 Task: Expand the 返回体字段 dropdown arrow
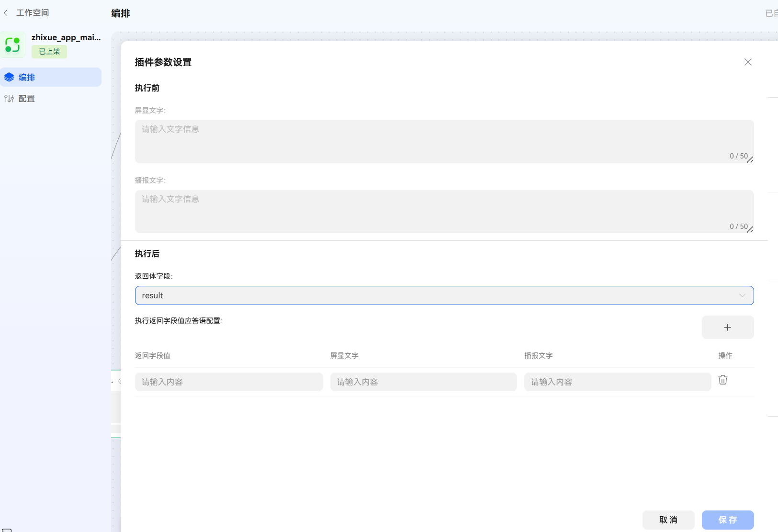click(x=742, y=295)
